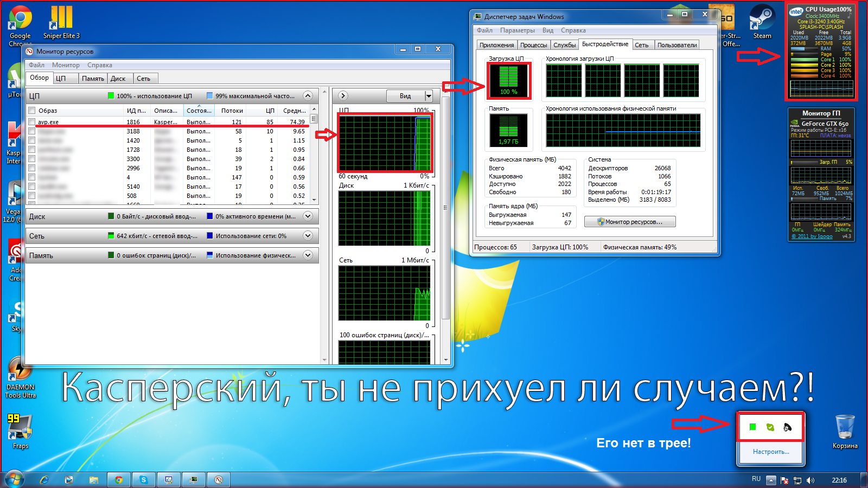Click the black tray overflow icon
The image size is (868, 488).
[x=788, y=427]
